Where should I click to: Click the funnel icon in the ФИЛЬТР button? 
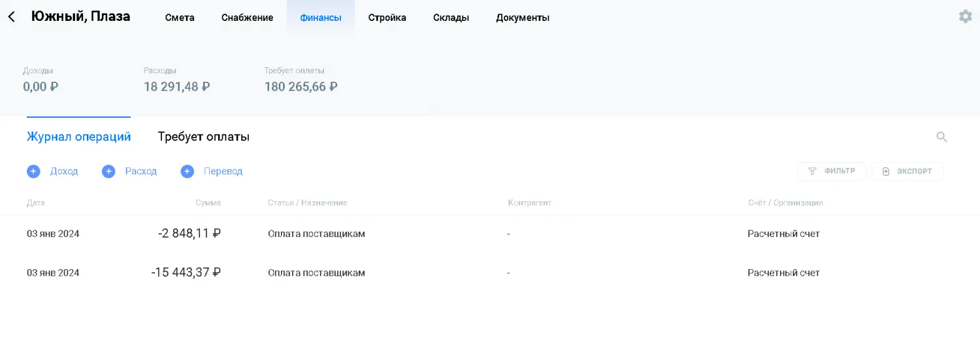812,171
